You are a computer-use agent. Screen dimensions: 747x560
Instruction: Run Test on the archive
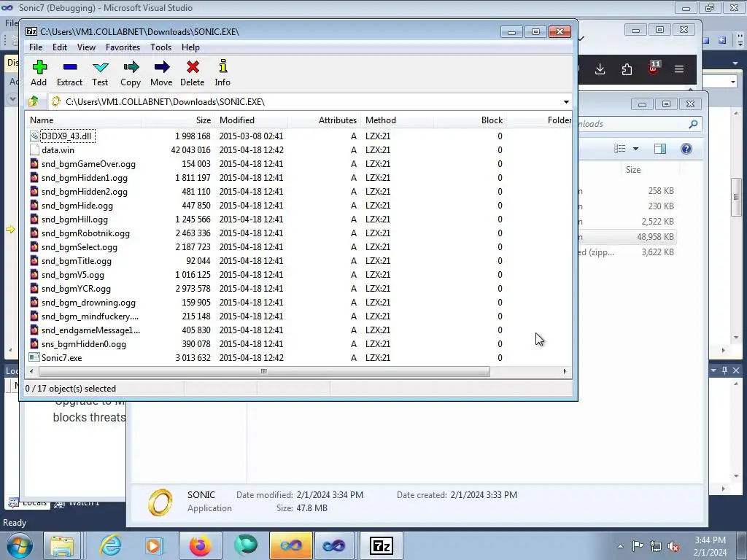click(100, 73)
